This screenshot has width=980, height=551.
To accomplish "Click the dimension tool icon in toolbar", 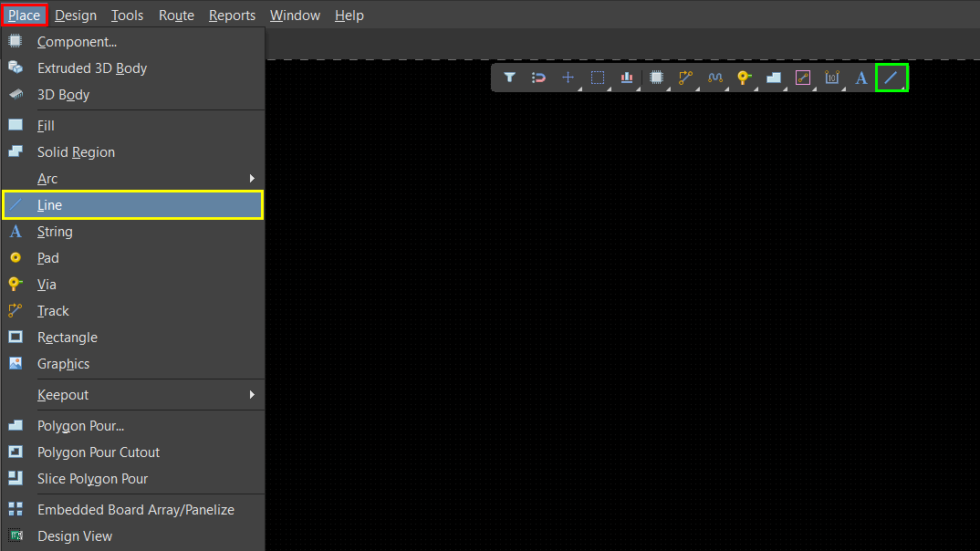I will point(831,78).
